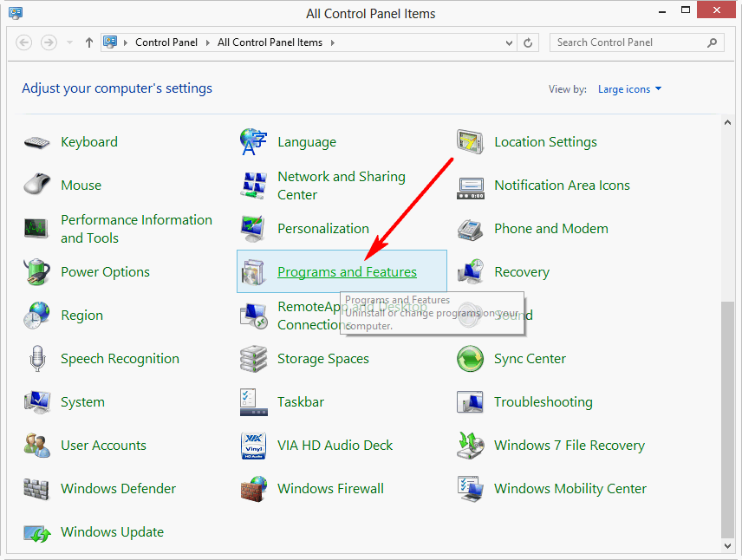Image resolution: width=742 pixels, height=560 pixels.
Task: Go forward with the Forward arrow
Action: pos(49,42)
